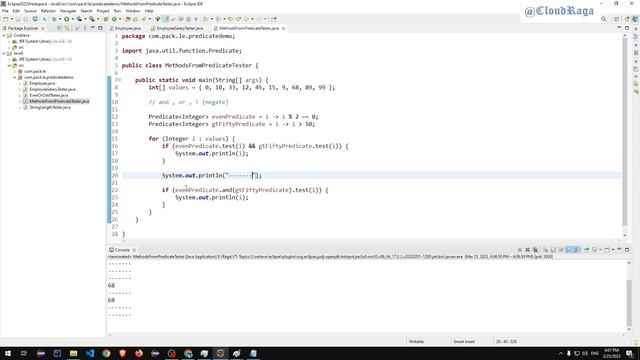The image size is (640, 360).
Task: Toggle Word Wrap in Console toolbar
Action: pyautogui.click(x=561, y=250)
